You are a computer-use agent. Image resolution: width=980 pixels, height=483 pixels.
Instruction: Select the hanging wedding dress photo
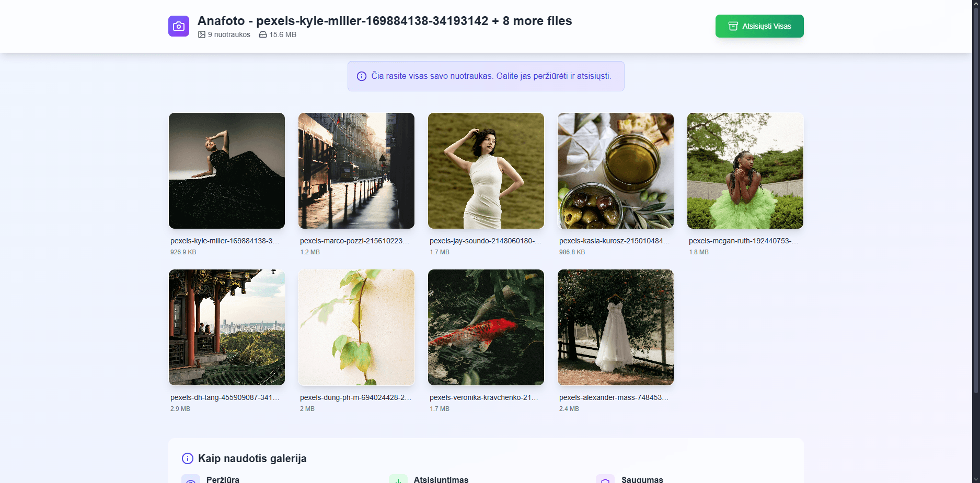tap(615, 327)
